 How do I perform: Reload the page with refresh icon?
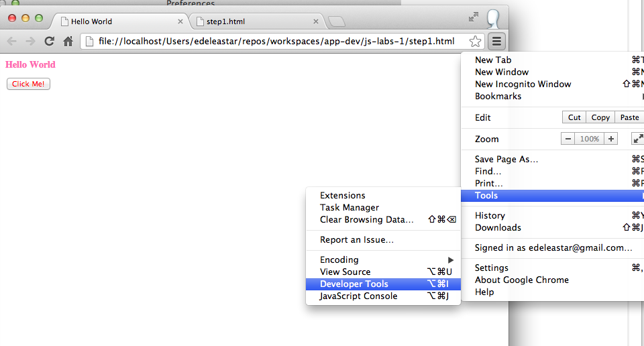pos(49,42)
